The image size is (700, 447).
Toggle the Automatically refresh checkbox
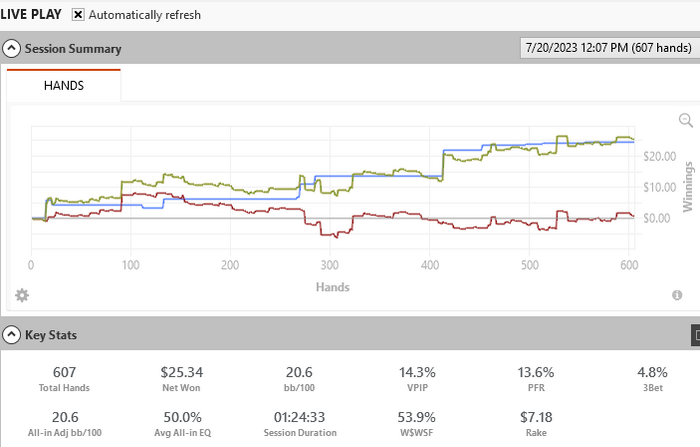78,15
